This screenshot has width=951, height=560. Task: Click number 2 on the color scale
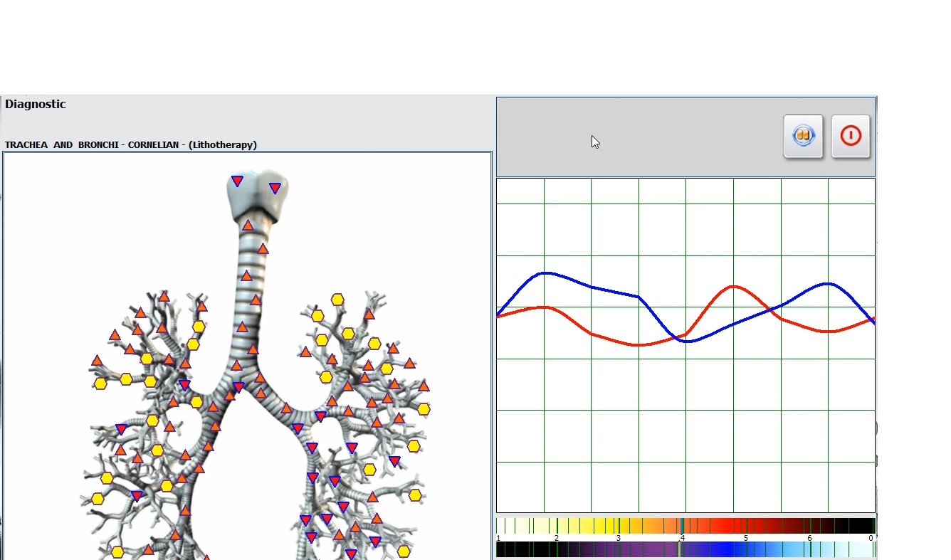(557, 539)
